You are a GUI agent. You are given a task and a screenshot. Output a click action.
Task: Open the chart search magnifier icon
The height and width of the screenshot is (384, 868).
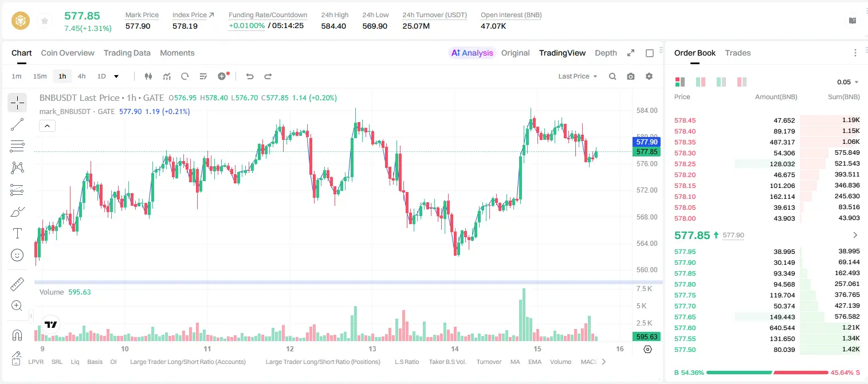(x=612, y=76)
